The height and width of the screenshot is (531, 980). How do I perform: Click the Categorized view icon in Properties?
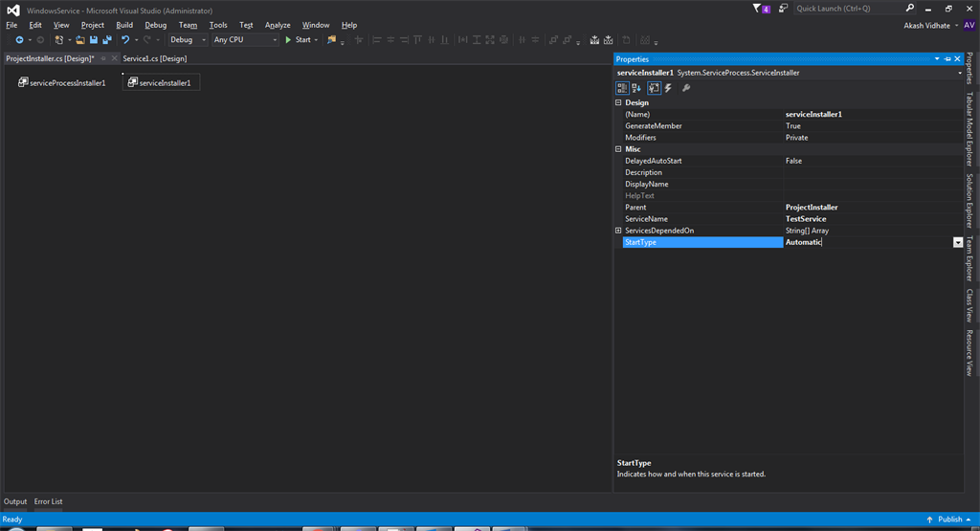coord(622,88)
